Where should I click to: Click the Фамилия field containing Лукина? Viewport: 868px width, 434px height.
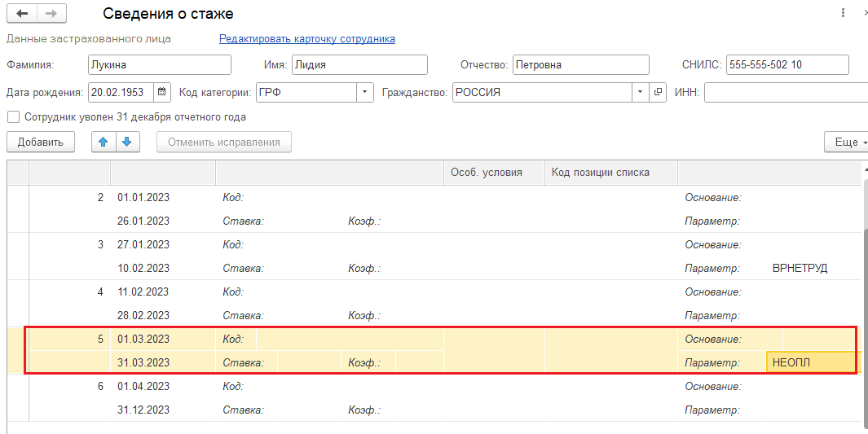pos(160,64)
